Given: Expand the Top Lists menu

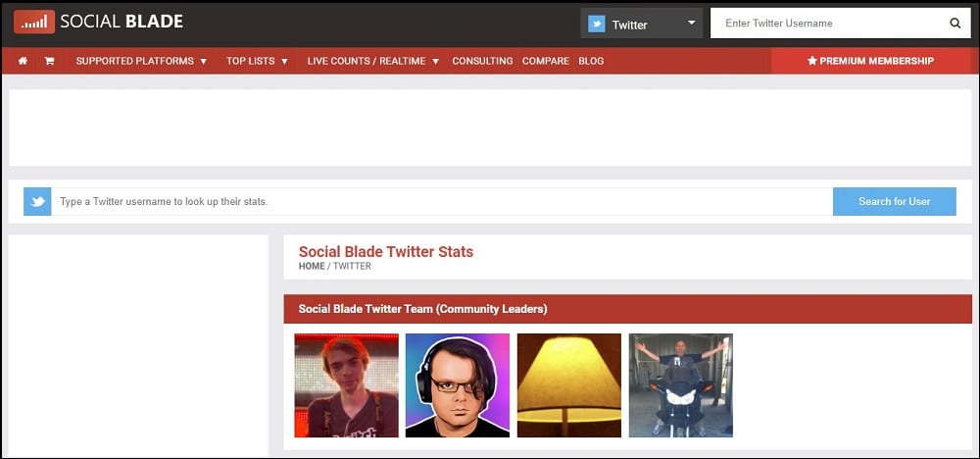Looking at the screenshot, I should [257, 61].
